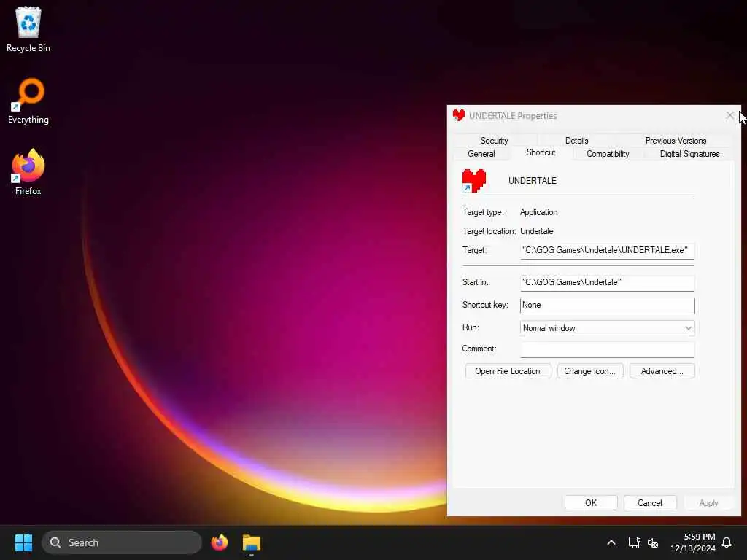Cancel the UNDERTALE Properties dialog
The height and width of the screenshot is (560, 747).
(x=650, y=503)
